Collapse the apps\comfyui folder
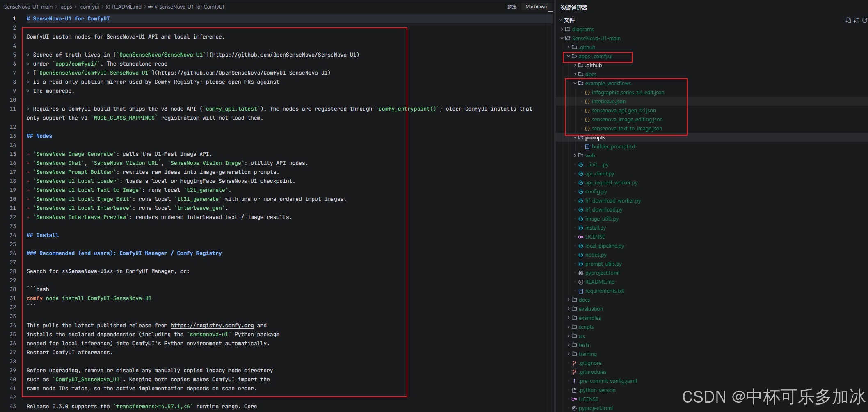Image resolution: width=868 pixels, height=412 pixels. [569, 56]
